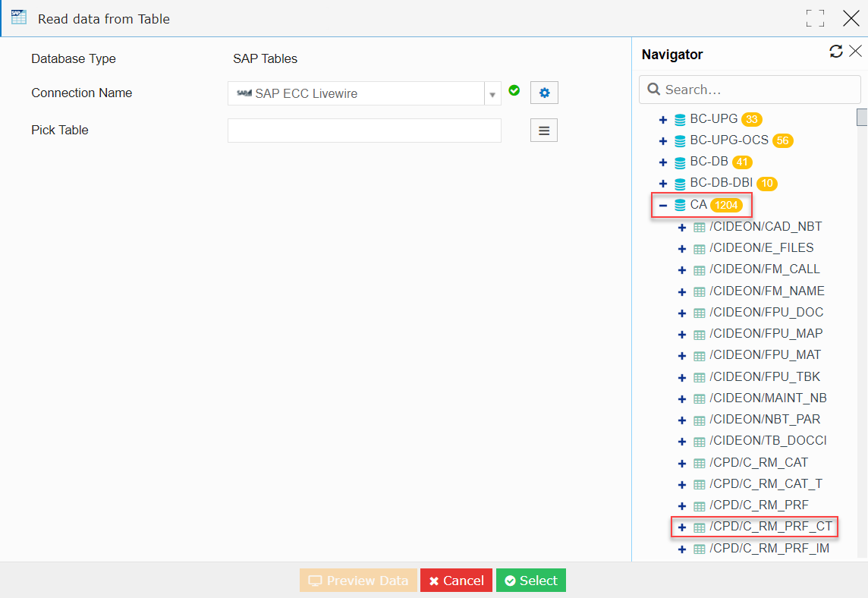868x598 pixels.
Task: Click table icon of /CIDEON/CAD_NBT
Action: (699, 228)
